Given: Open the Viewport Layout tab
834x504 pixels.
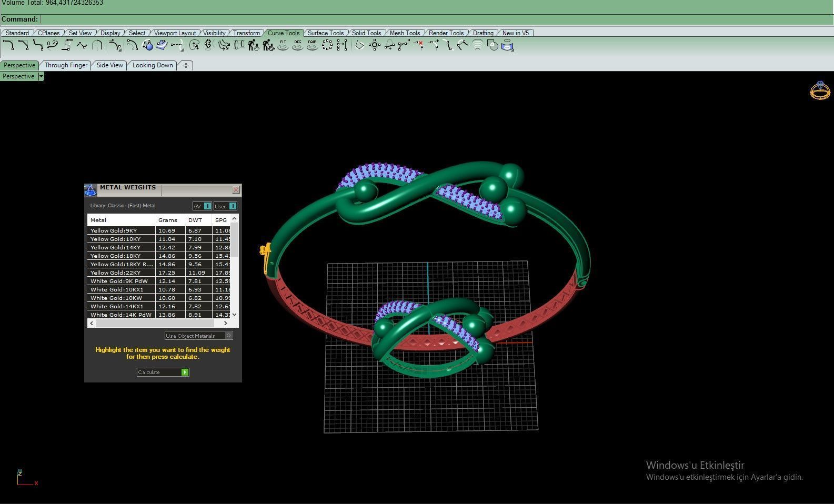Looking at the screenshot, I should click(x=175, y=33).
